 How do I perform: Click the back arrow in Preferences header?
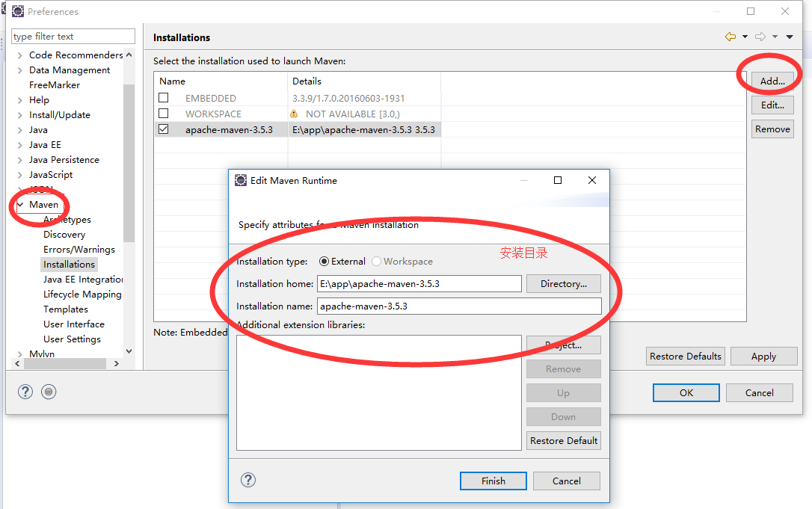tap(731, 37)
